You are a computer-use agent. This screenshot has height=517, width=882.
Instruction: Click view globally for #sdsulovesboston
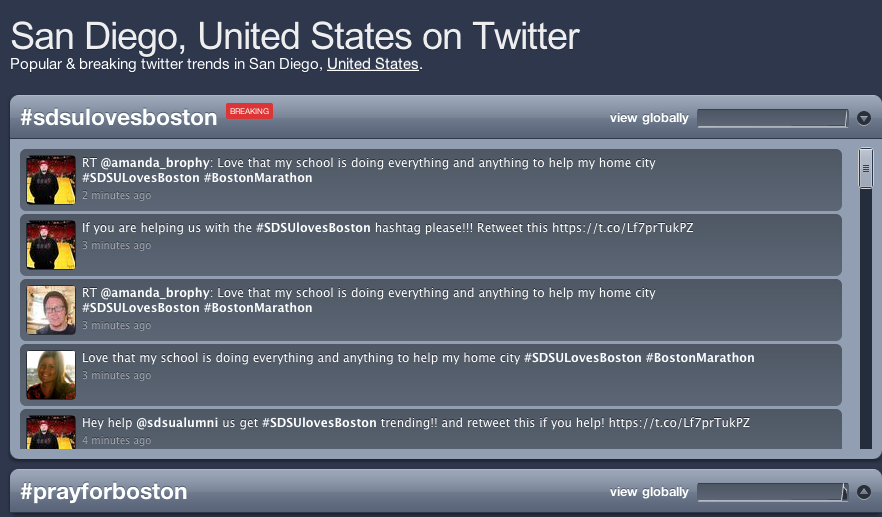point(649,118)
